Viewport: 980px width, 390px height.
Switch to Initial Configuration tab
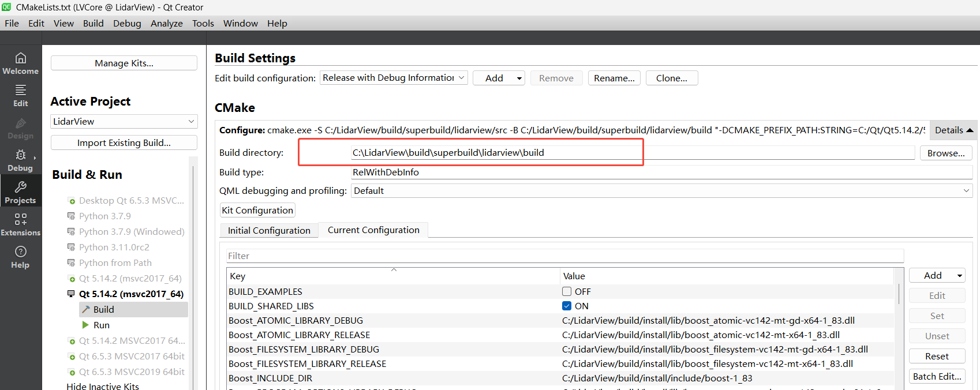point(269,230)
